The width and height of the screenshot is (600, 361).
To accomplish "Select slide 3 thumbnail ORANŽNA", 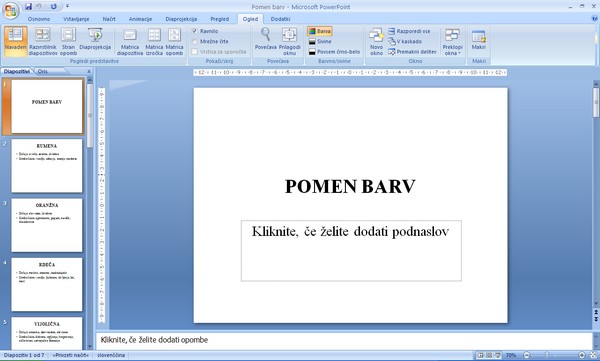I will [47, 225].
